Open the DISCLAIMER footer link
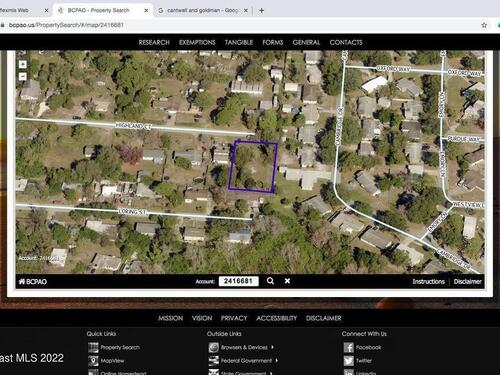 324,318
